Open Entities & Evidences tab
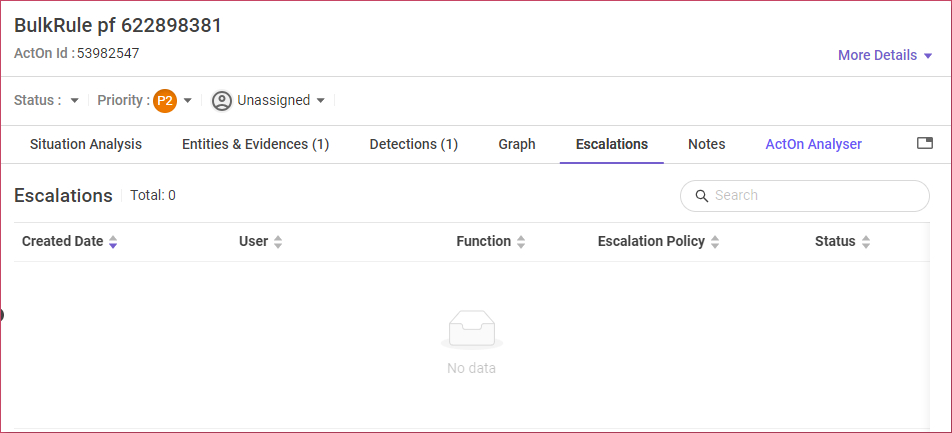The height and width of the screenshot is (433, 952). [x=255, y=144]
